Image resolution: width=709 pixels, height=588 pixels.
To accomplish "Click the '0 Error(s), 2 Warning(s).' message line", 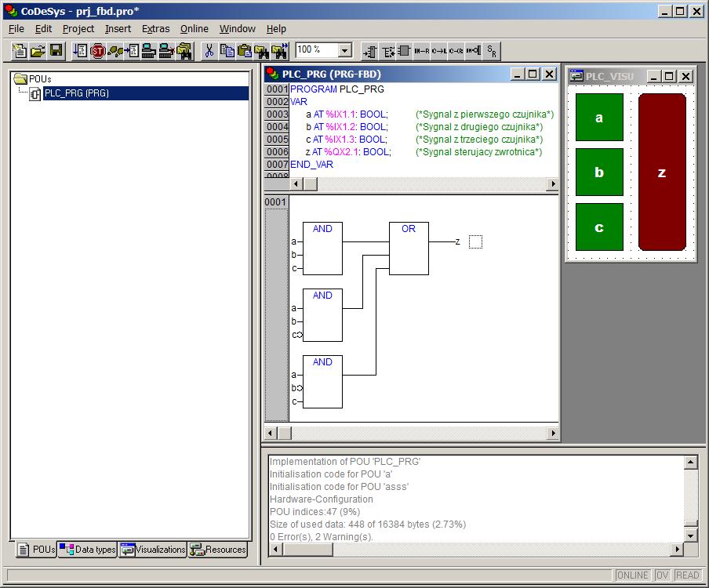I will [x=322, y=537].
